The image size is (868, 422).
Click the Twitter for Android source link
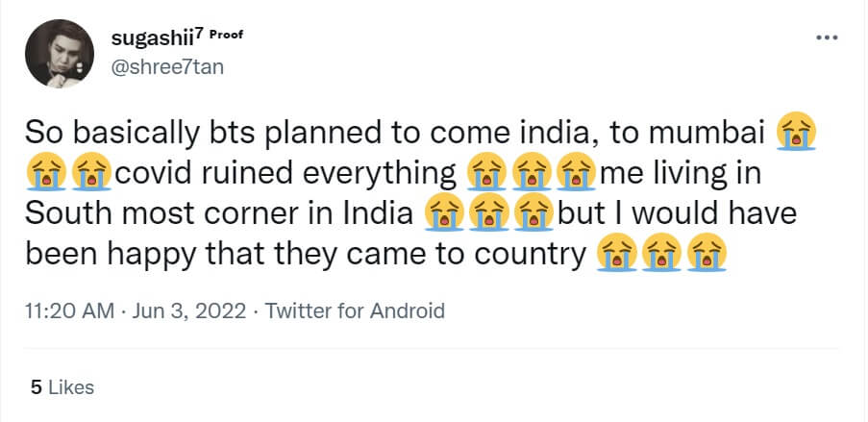click(x=355, y=311)
